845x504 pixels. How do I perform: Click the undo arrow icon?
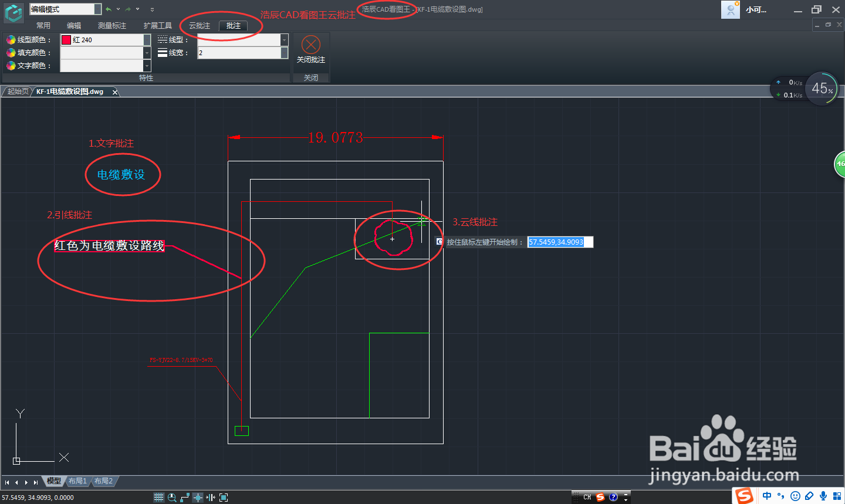pos(109,9)
